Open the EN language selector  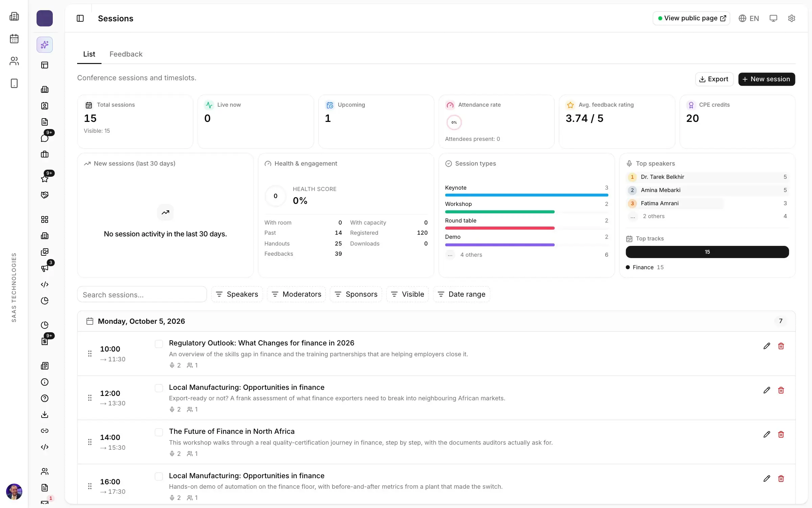pyautogui.click(x=749, y=18)
